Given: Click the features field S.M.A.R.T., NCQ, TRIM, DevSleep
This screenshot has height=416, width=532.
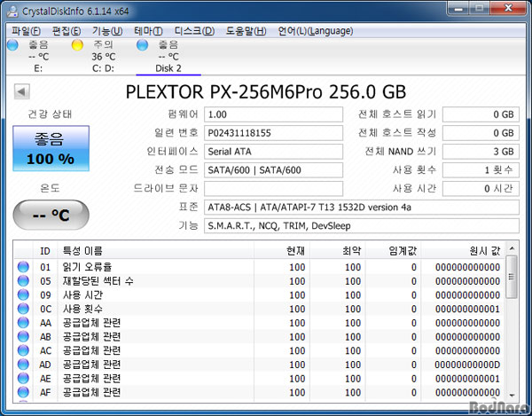Looking at the screenshot, I should tap(362, 225).
